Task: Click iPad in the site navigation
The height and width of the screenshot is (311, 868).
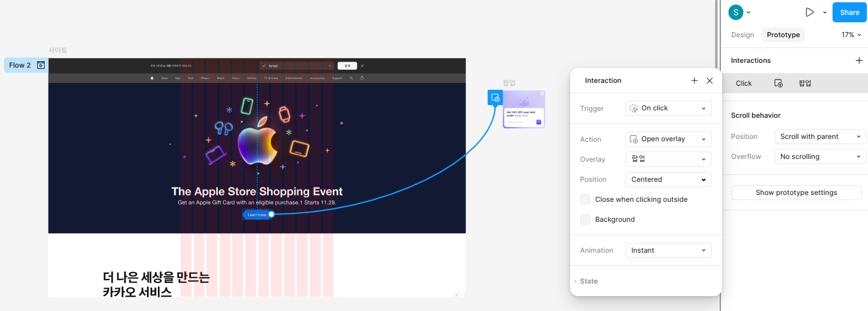Action: [x=190, y=78]
